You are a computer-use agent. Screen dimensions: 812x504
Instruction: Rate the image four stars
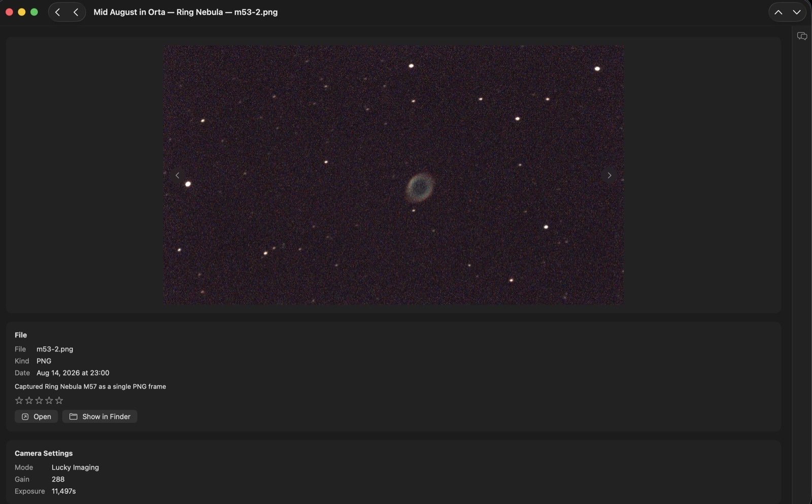click(49, 400)
